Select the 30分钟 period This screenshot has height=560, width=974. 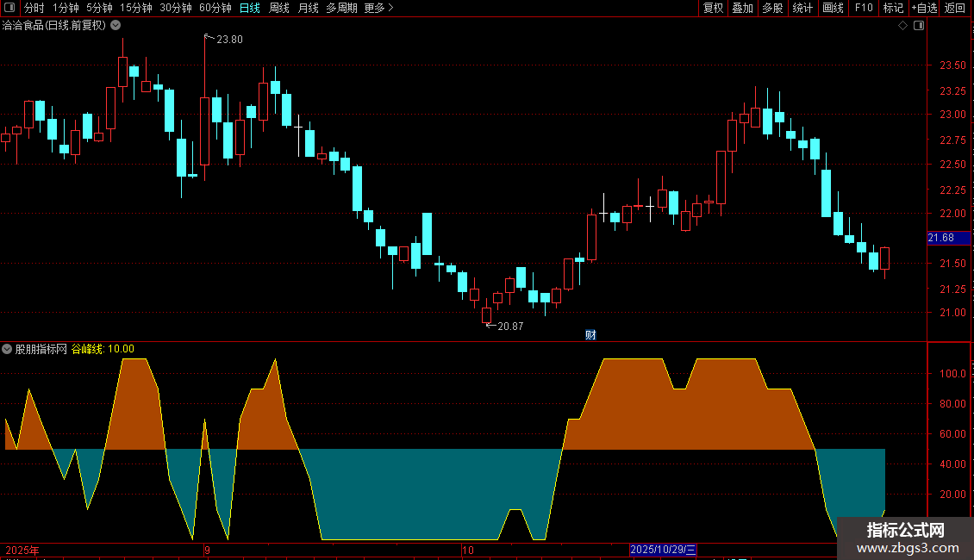coord(176,8)
